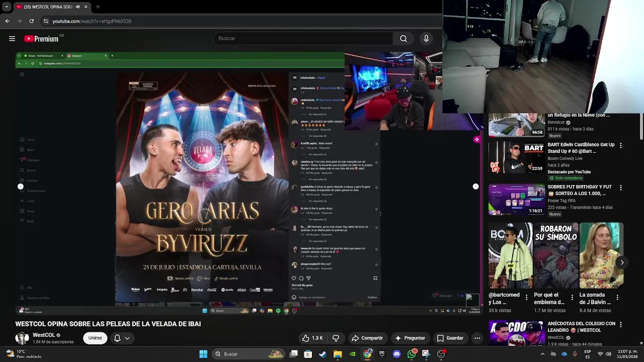
Task: Open File Explorer from taskbar
Action: click(x=338, y=354)
